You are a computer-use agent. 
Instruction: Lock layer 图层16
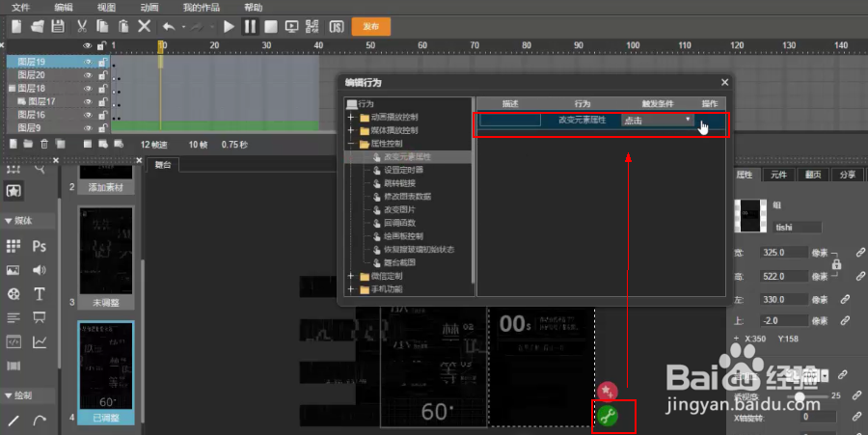(x=102, y=115)
